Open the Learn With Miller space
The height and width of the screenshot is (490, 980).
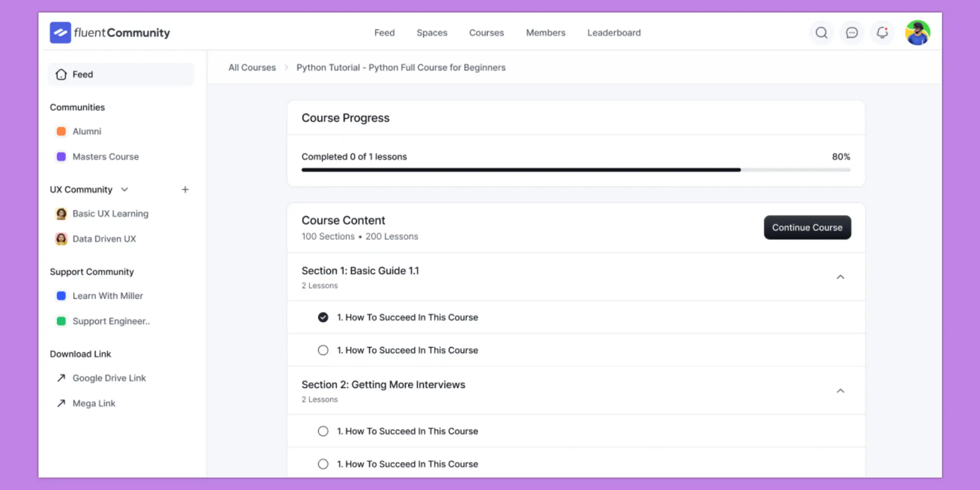tap(108, 296)
